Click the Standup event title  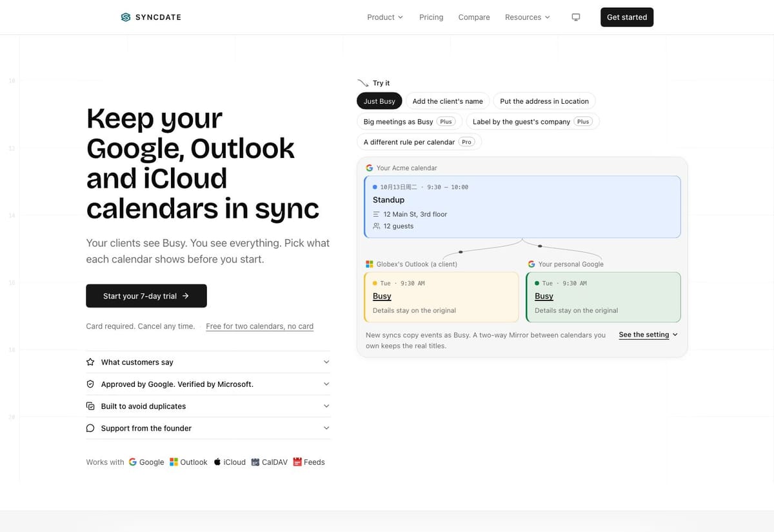(389, 200)
